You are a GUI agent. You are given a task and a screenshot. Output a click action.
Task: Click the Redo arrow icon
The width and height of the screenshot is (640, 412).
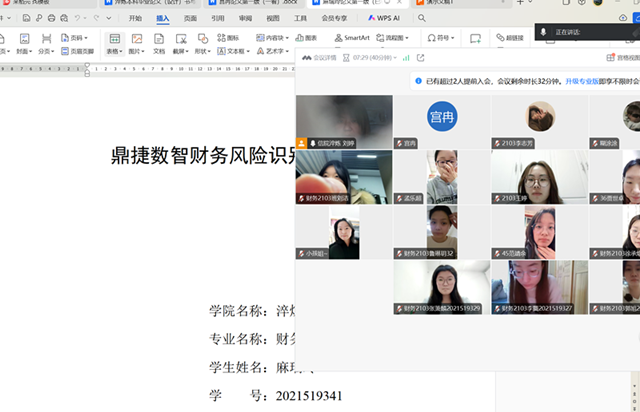pos(96,18)
